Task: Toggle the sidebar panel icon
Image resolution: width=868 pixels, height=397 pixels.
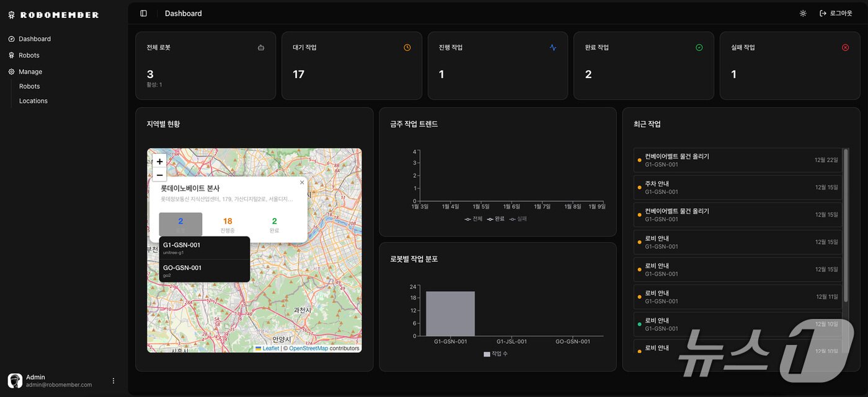Action: click(x=144, y=14)
